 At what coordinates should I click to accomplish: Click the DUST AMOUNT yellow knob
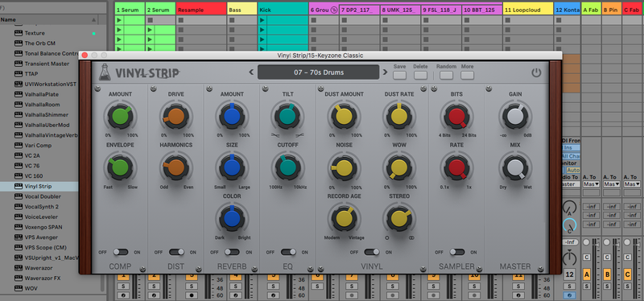344,116
